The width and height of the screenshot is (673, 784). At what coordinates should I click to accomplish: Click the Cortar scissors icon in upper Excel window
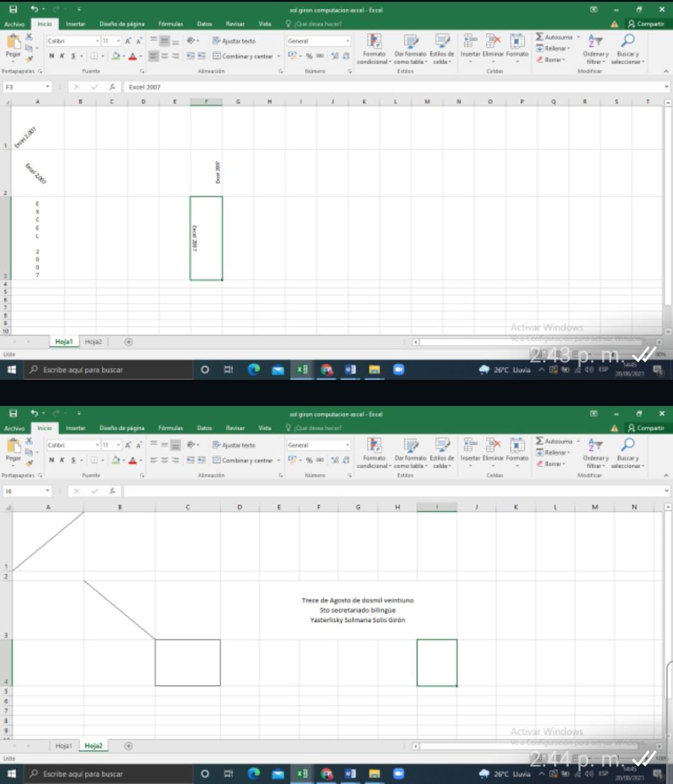click(29, 37)
